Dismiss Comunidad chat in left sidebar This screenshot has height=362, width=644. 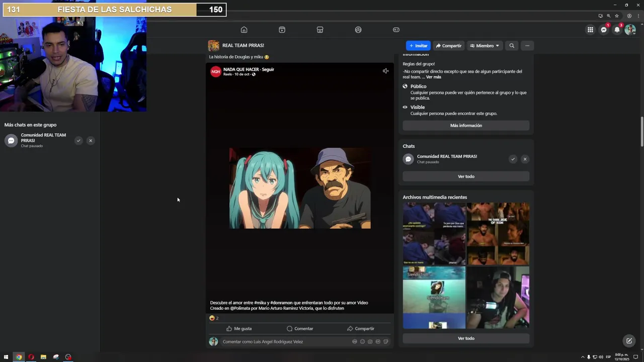coord(91,141)
